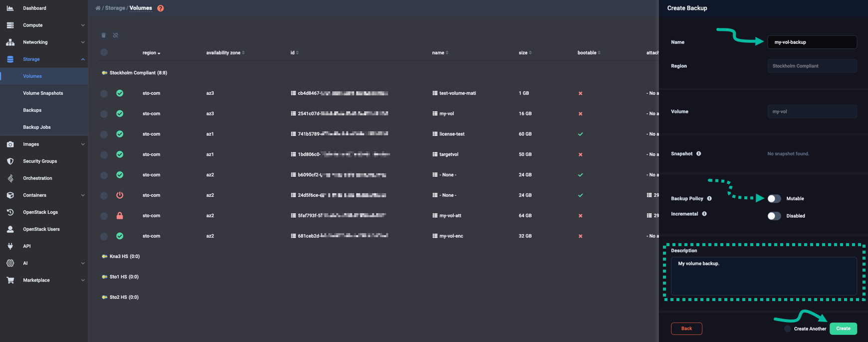Screen dimensions: 868x342
Task: Click the Backup Policy info icon
Action: [x=709, y=199]
